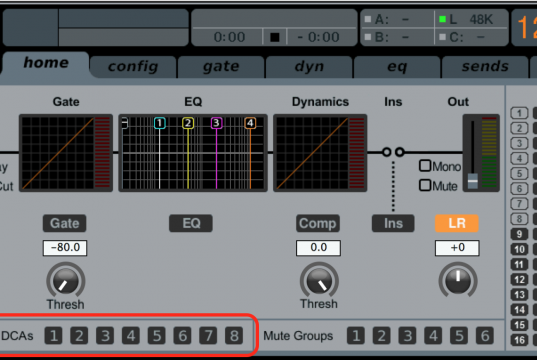Viewport: 537px width, 360px height.
Task: Click the pan value field +0
Action: tap(457, 248)
